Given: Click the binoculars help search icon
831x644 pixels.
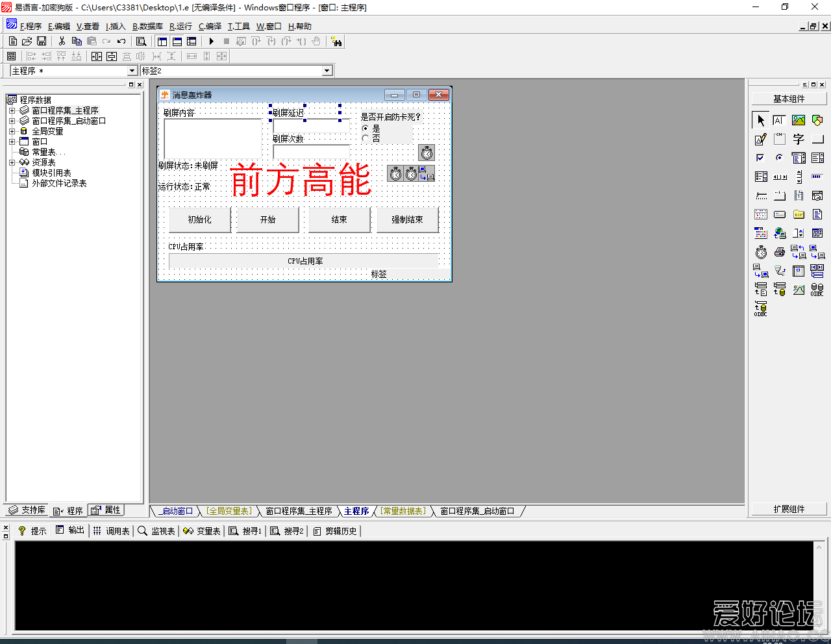Looking at the screenshot, I should pos(336,42).
